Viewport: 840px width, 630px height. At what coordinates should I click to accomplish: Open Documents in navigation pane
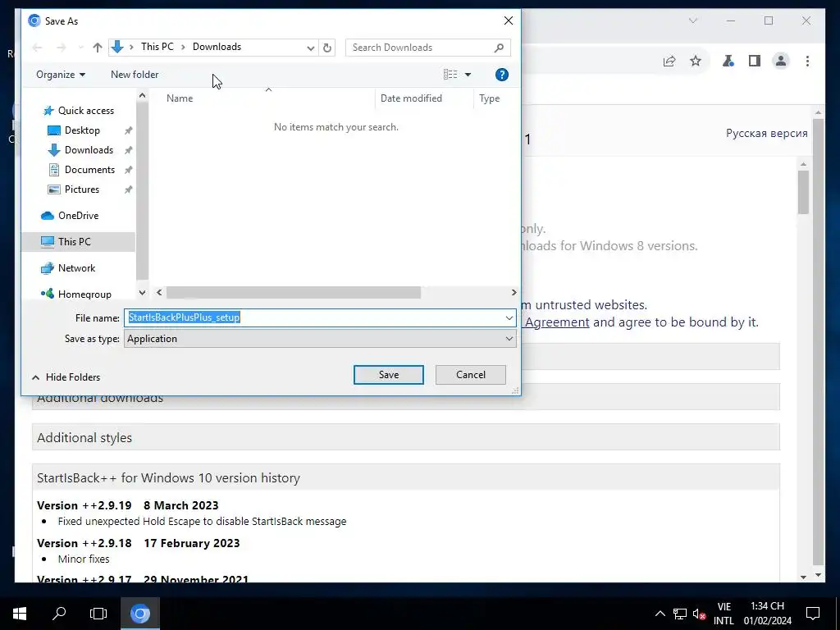coord(89,170)
